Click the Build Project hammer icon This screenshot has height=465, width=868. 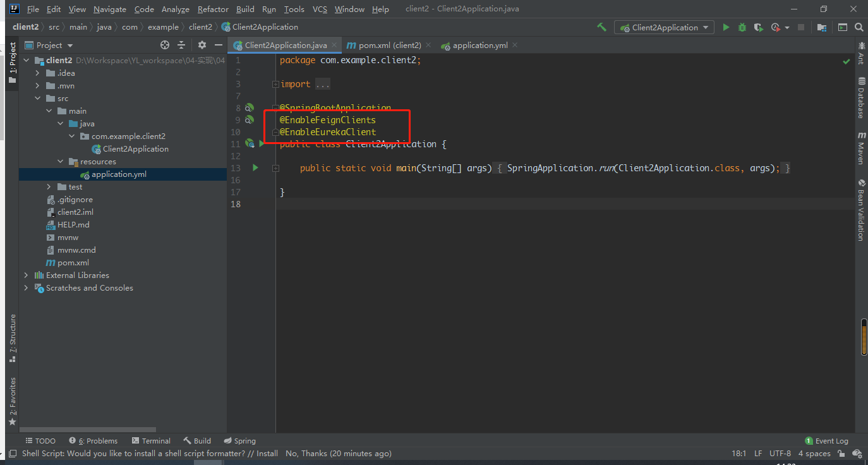coord(601,27)
